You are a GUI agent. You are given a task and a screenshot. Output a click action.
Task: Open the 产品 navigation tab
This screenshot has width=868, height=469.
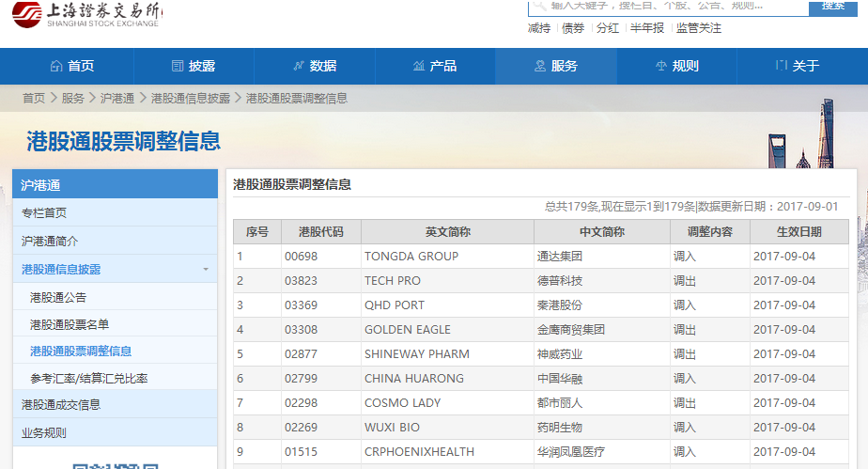435,66
